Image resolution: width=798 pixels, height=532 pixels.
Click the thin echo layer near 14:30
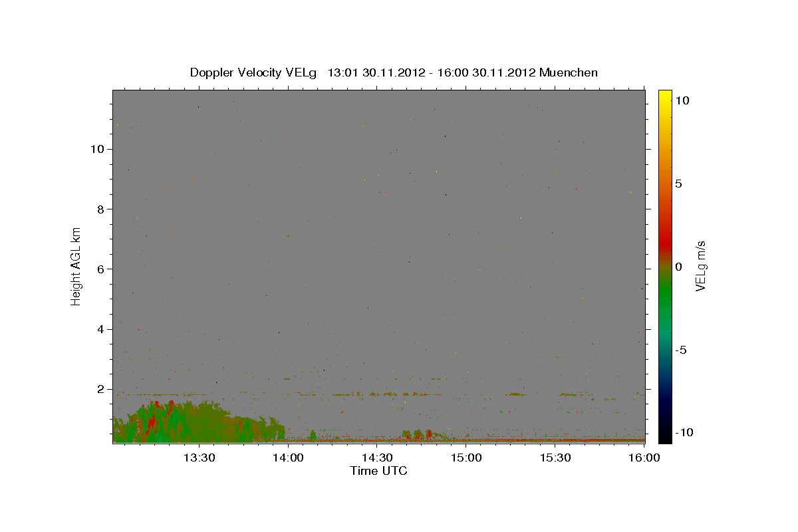[x=382, y=394]
